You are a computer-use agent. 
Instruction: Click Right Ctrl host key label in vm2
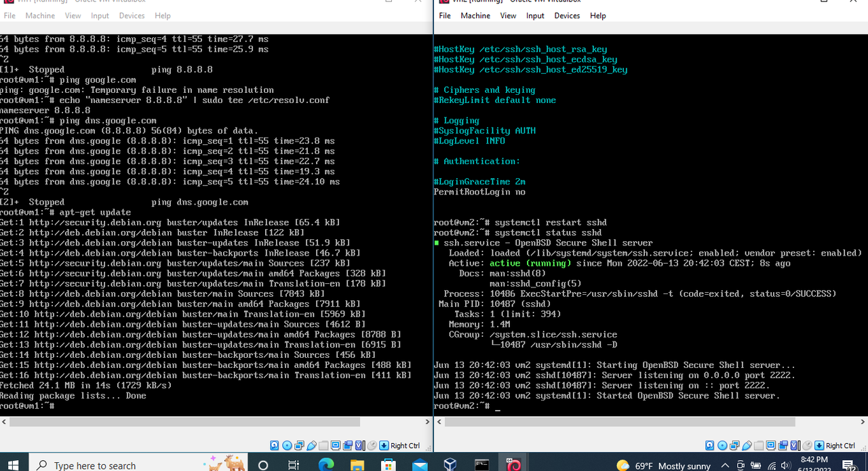point(840,445)
